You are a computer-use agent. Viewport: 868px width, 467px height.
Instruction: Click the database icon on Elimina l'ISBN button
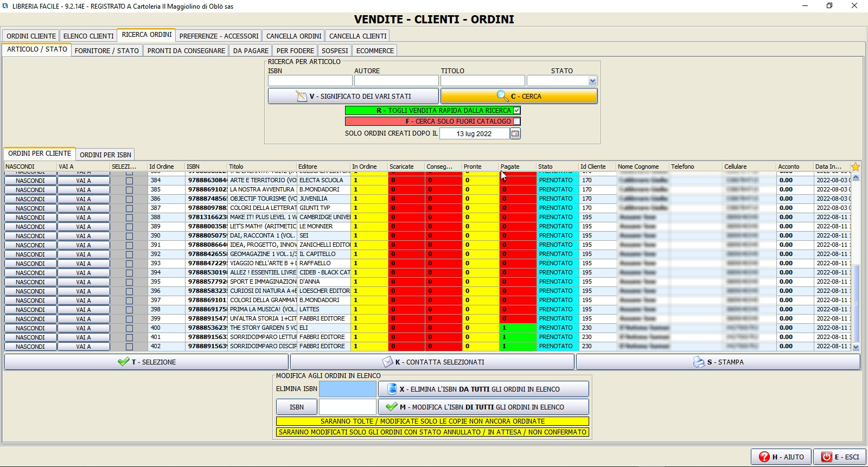click(392, 389)
